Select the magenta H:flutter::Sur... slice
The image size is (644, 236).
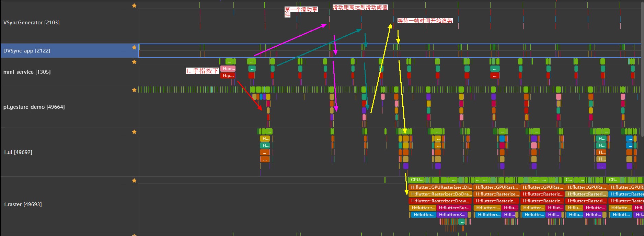(x=454, y=208)
